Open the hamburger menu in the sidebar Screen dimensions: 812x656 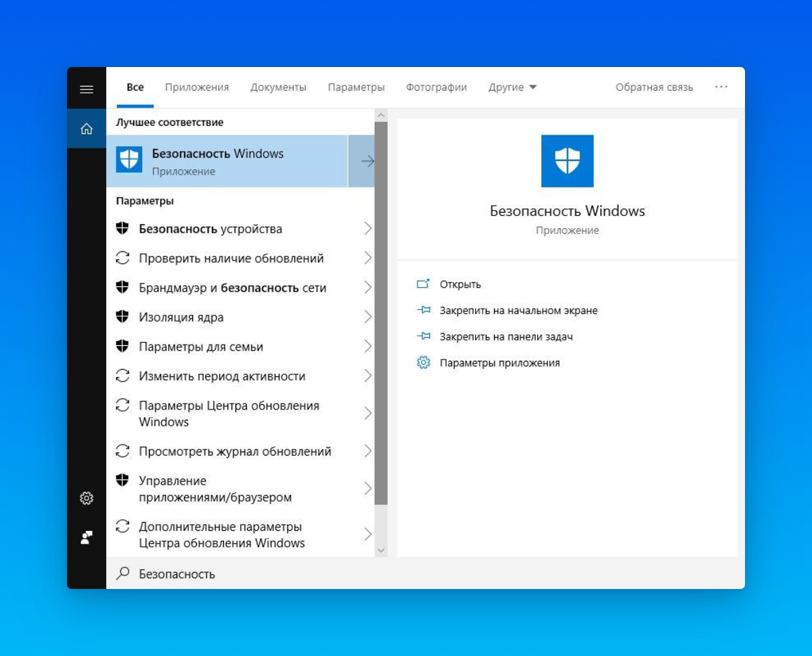coord(87,89)
